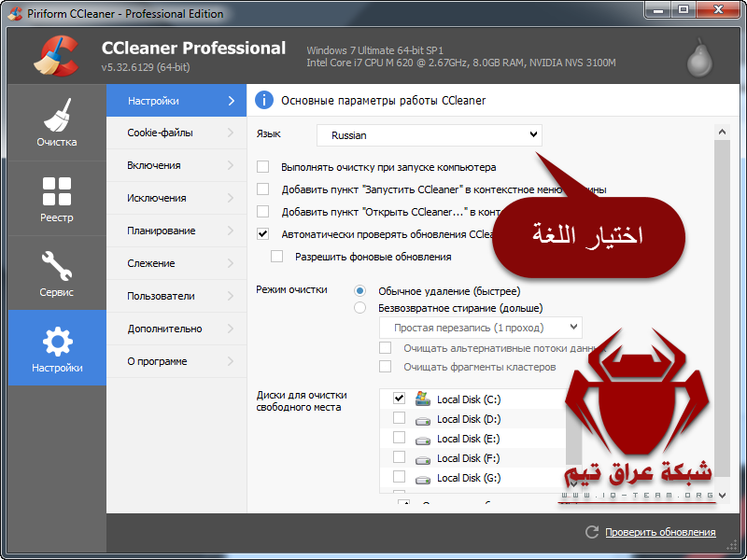Screen dimensions: 747x560
Task: Open the О программе page
Action: tap(176, 361)
